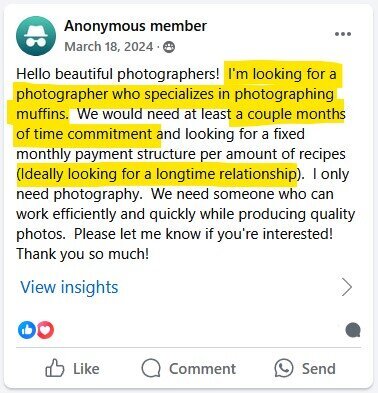
Task: Open the three-dot post options menu
Action: [x=343, y=34]
